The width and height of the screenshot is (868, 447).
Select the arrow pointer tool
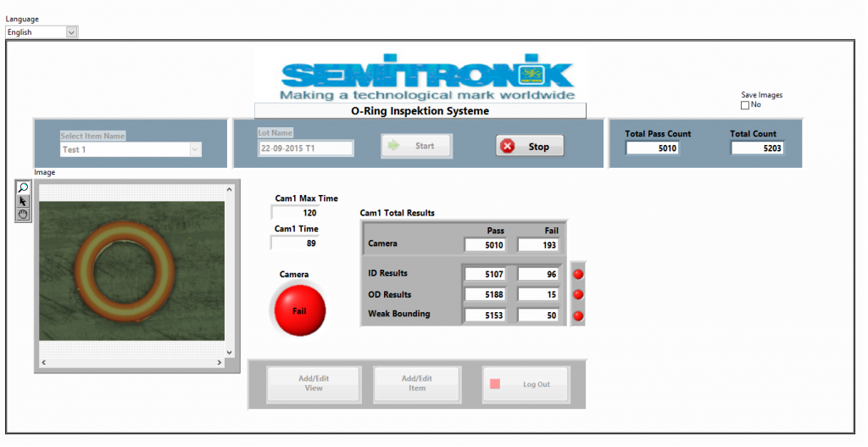pyautogui.click(x=23, y=201)
